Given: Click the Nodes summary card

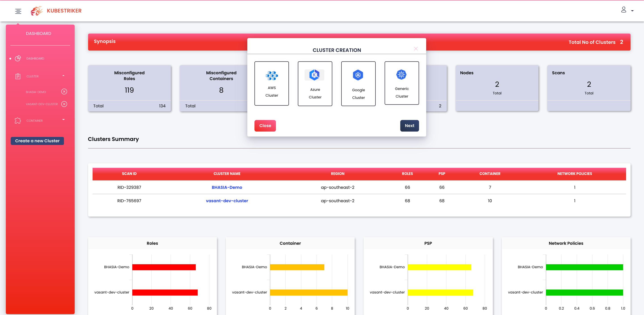Looking at the screenshot, I should pyautogui.click(x=497, y=88).
